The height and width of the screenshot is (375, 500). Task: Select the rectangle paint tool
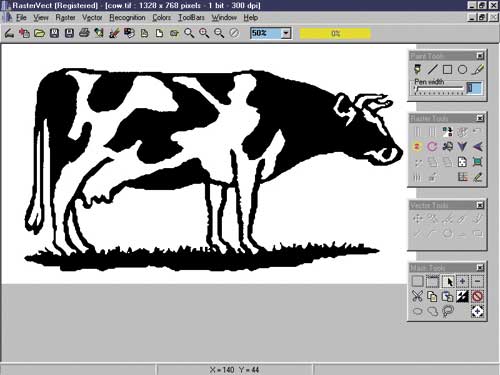[447, 69]
